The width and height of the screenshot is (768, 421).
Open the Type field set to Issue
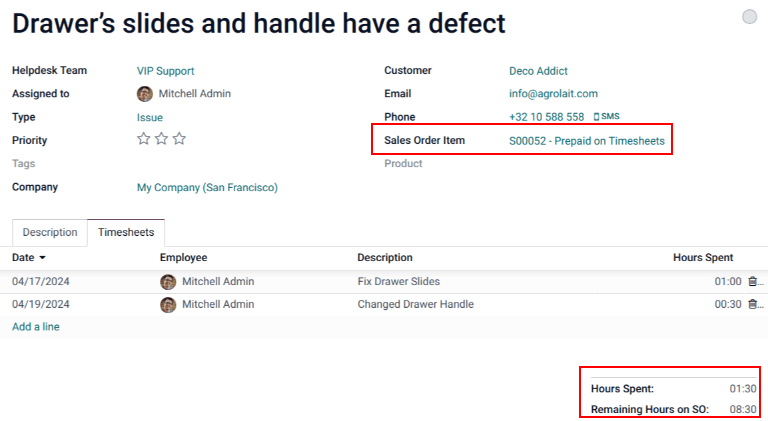[150, 117]
